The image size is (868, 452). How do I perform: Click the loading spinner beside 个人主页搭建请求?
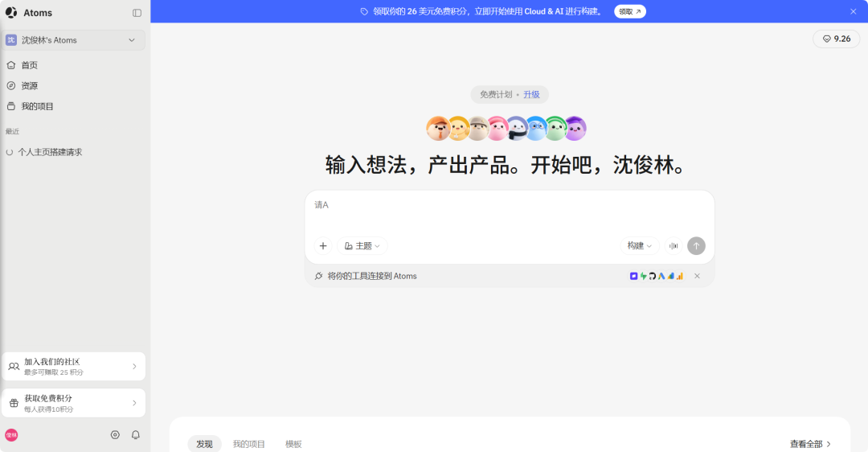(10, 152)
